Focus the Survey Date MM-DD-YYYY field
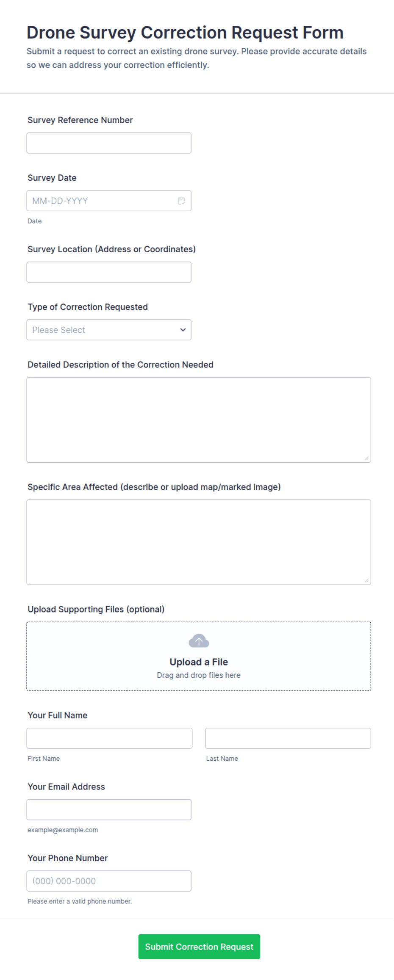The image size is (394, 980). (109, 201)
